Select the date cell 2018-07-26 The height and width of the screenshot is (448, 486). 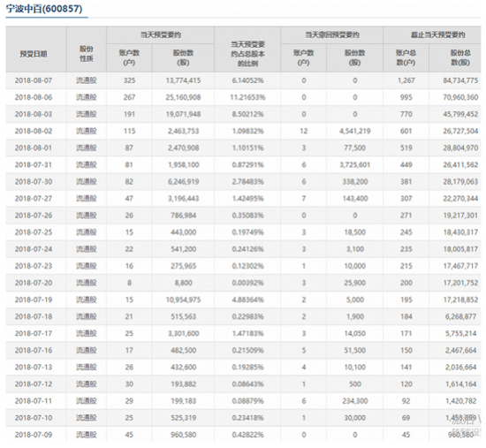(x=34, y=216)
